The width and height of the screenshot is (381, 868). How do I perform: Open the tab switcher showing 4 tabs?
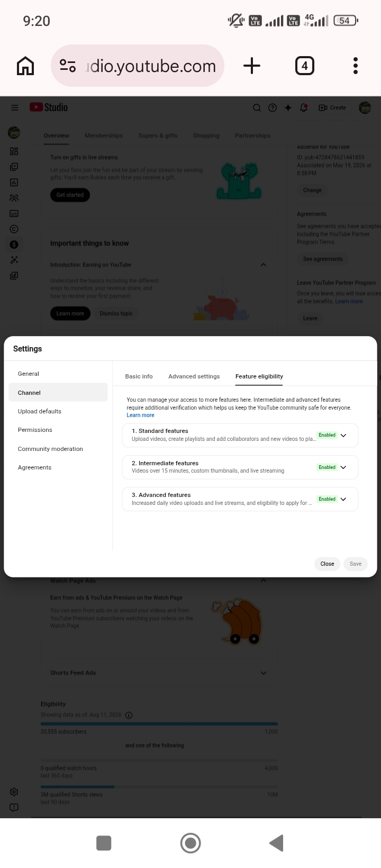304,66
